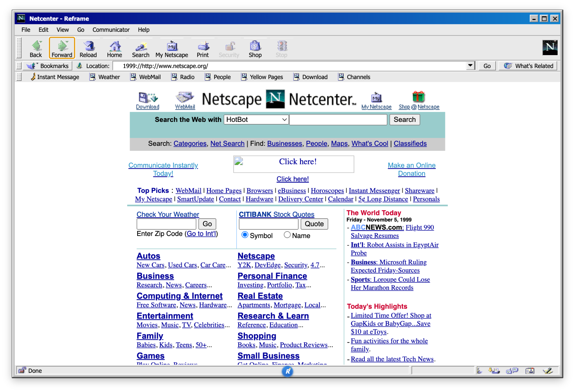The image size is (575, 392).
Task: Click the zip code input field
Action: click(x=166, y=224)
